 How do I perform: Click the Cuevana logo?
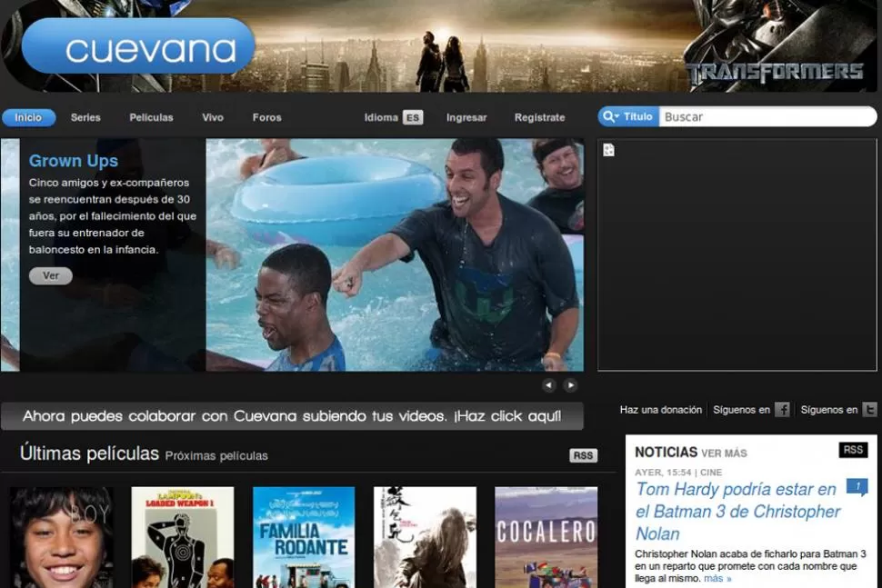(138, 46)
